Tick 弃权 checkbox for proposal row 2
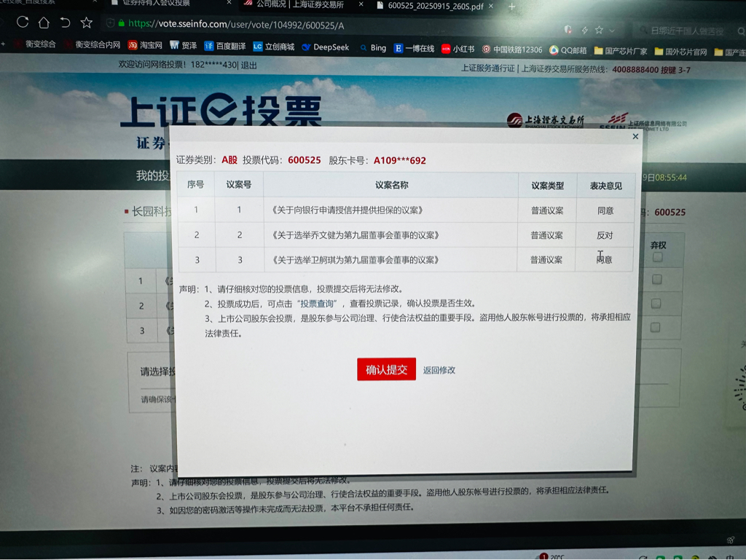The image size is (746, 560). (656, 303)
